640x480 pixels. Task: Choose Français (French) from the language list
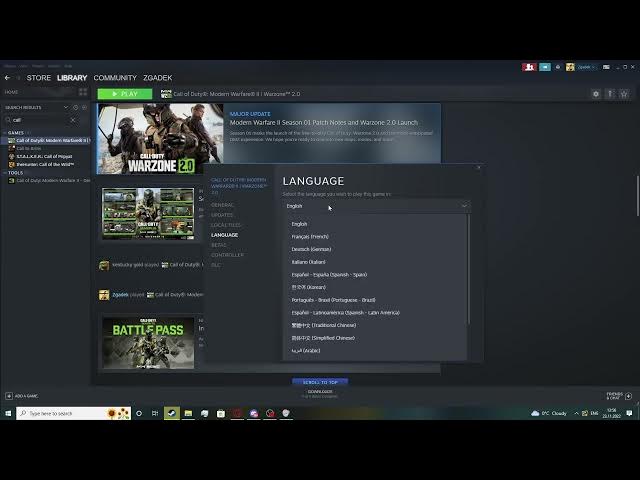tap(376, 237)
